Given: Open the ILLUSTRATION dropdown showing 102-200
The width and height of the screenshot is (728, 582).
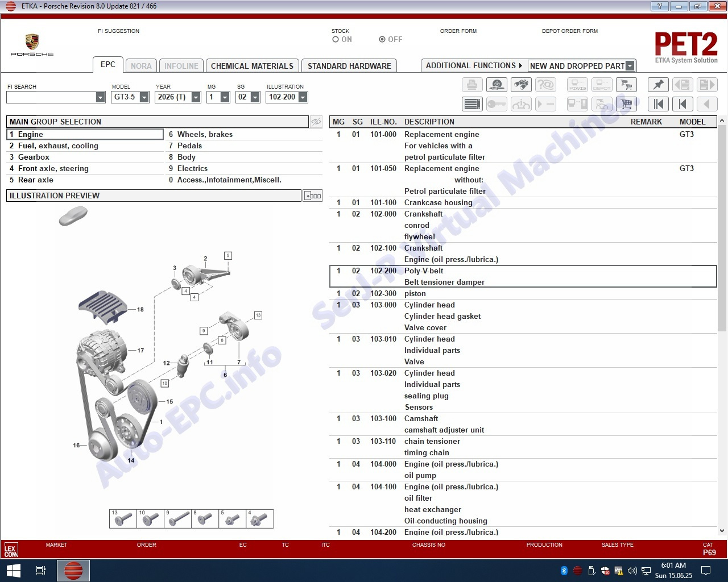Looking at the screenshot, I should [x=303, y=97].
